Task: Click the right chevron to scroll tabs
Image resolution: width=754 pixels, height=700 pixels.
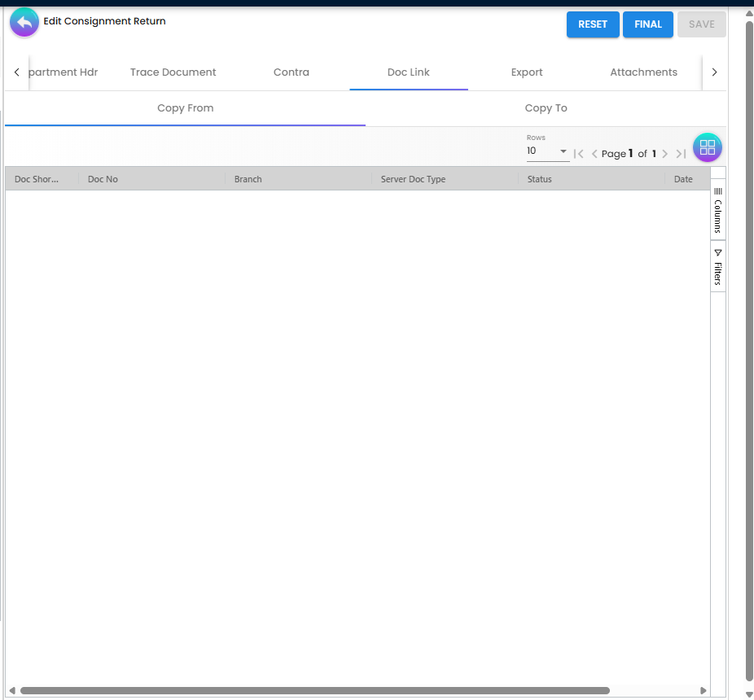Action: click(x=714, y=72)
